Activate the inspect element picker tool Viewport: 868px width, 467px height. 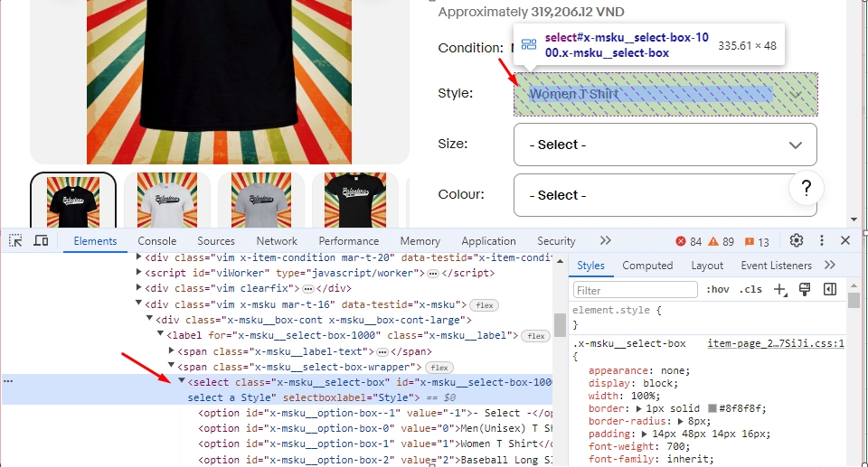pyautogui.click(x=15, y=241)
